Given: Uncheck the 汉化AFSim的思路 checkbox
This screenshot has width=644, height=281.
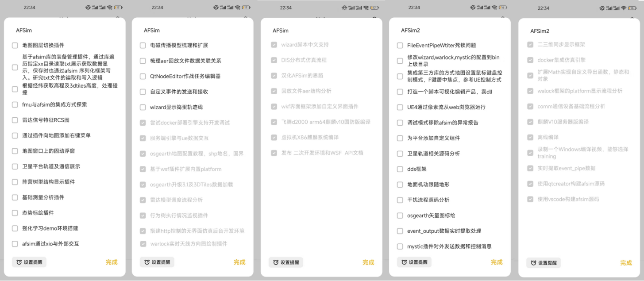Looking at the screenshot, I should pyautogui.click(x=274, y=76).
